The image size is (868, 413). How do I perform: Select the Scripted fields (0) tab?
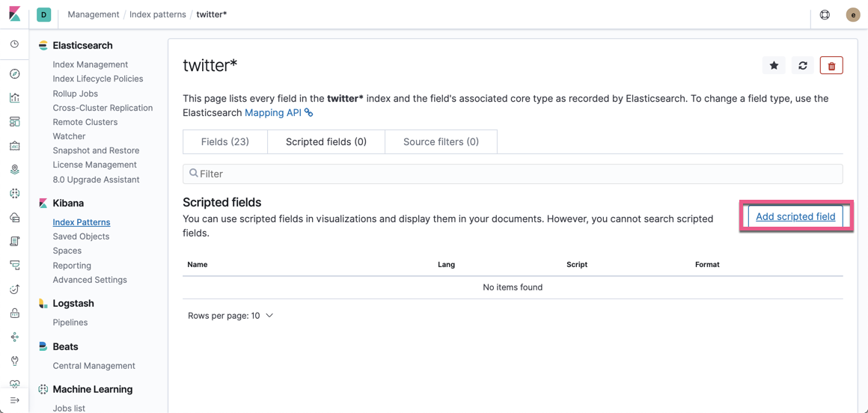[x=326, y=141]
